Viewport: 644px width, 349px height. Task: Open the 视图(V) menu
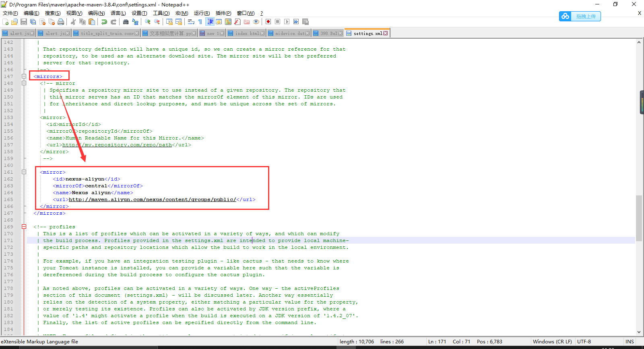point(74,13)
